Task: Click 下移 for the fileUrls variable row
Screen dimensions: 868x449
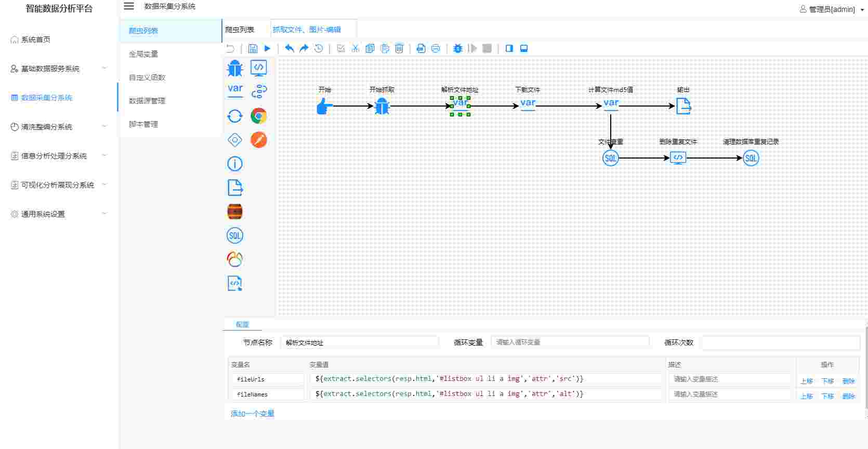Action: point(827,381)
